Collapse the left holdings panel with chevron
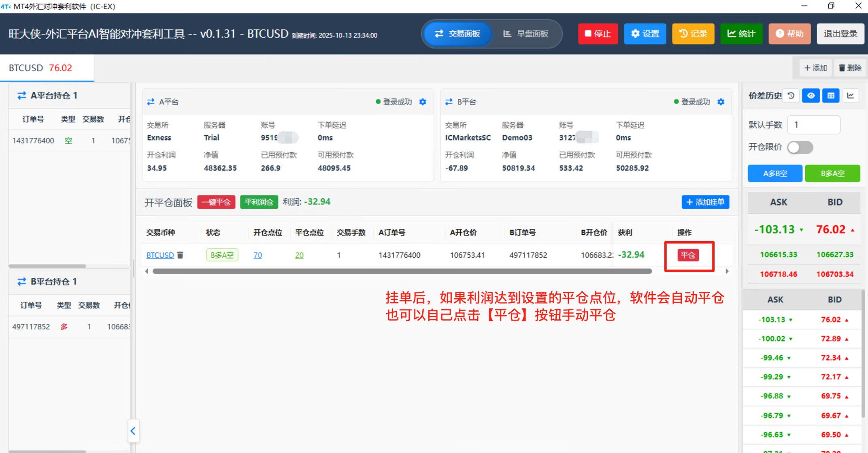This screenshot has height=453, width=868. click(133, 431)
